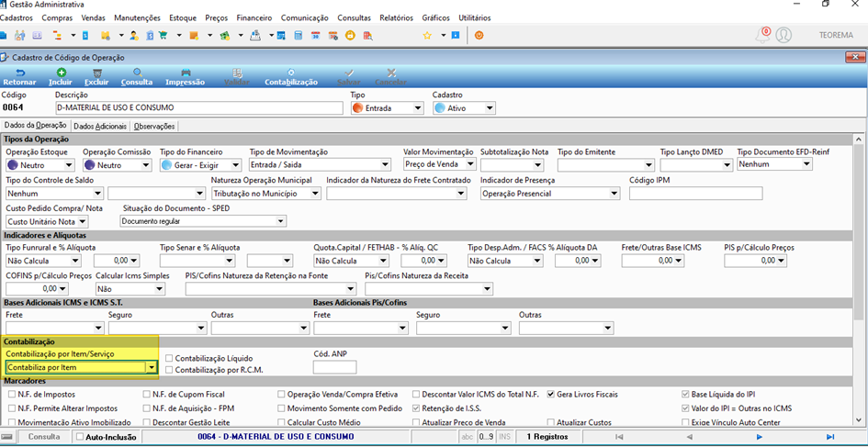This screenshot has width=868, height=447.
Task: Enable the Auto-Inclusão checkbox
Action: (80, 437)
